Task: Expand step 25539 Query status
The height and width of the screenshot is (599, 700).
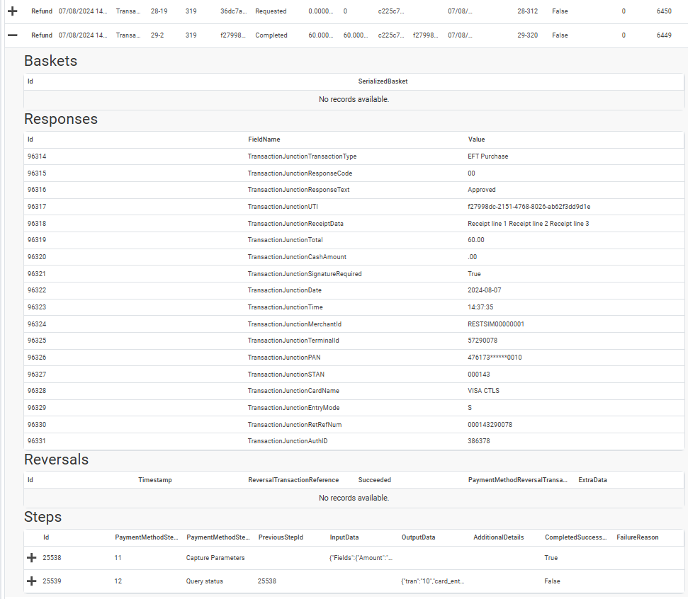Action: pos(32,581)
